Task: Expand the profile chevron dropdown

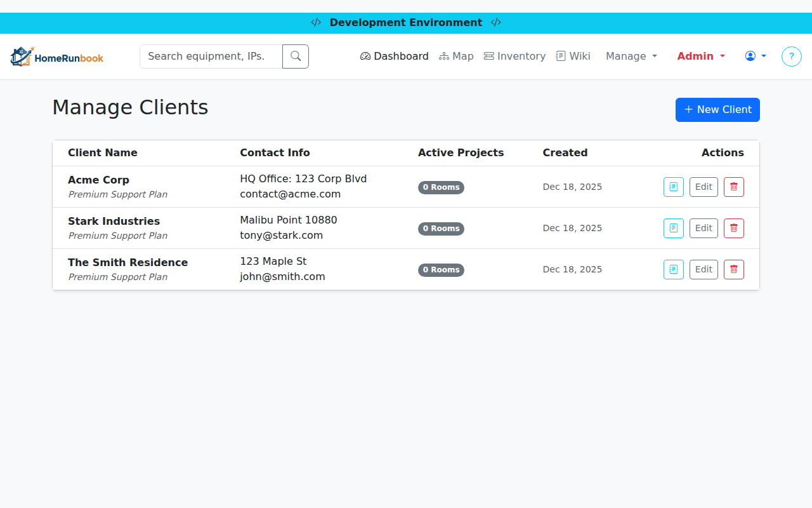Action: coord(763,56)
